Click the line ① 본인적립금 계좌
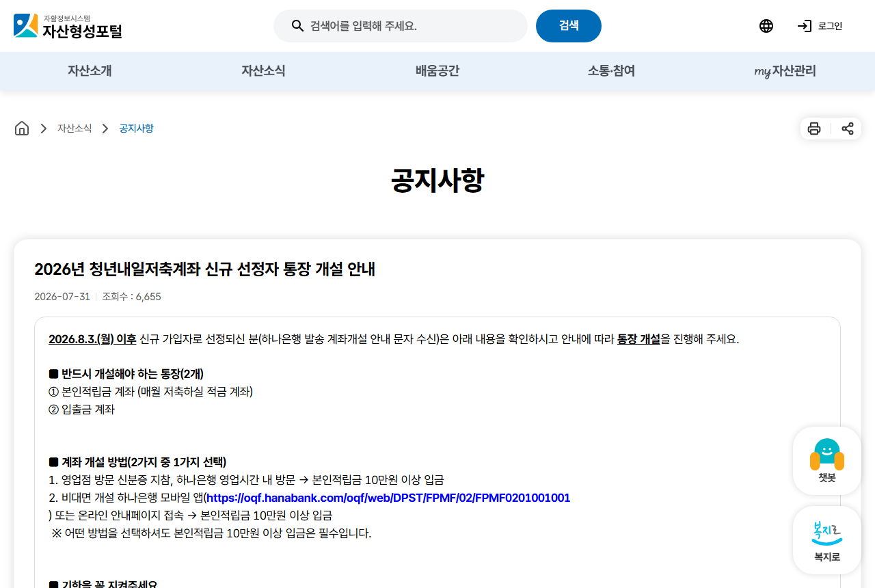The height and width of the screenshot is (588, 875). (x=151, y=392)
